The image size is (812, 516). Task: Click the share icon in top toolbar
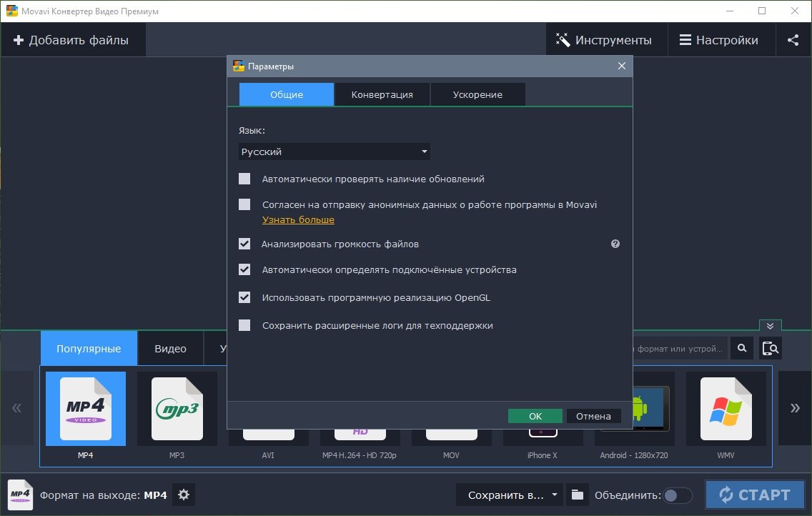pyautogui.click(x=793, y=40)
